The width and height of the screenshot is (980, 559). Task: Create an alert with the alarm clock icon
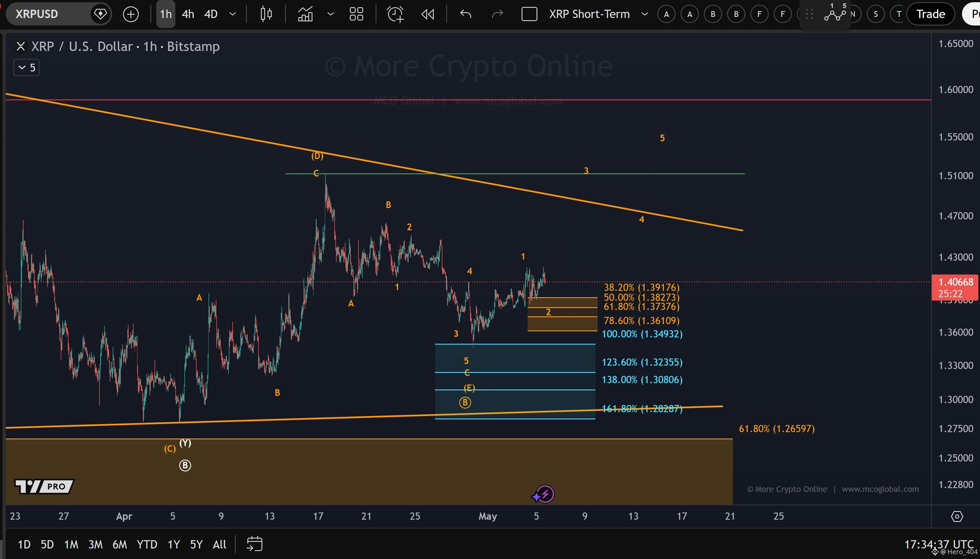(x=395, y=14)
